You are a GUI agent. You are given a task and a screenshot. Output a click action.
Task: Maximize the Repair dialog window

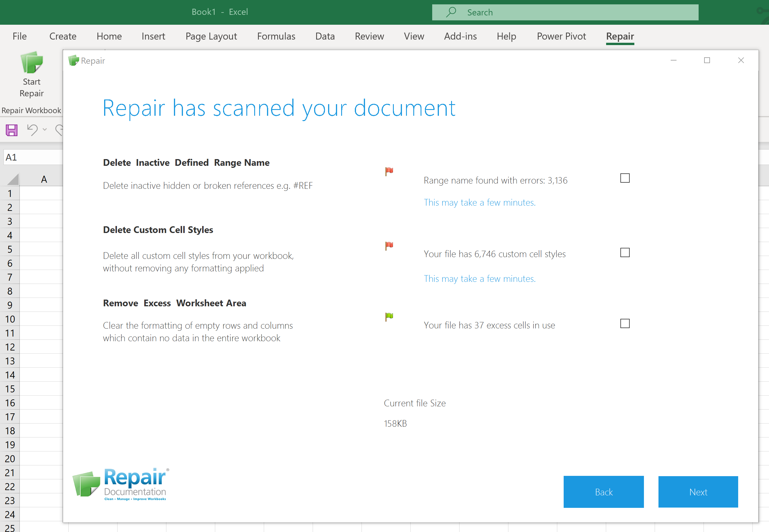(707, 60)
